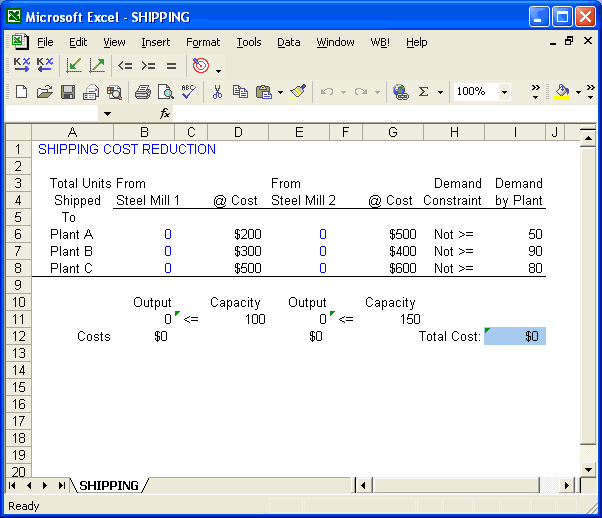Open the WB! menu
602x518 pixels.
tap(380, 42)
